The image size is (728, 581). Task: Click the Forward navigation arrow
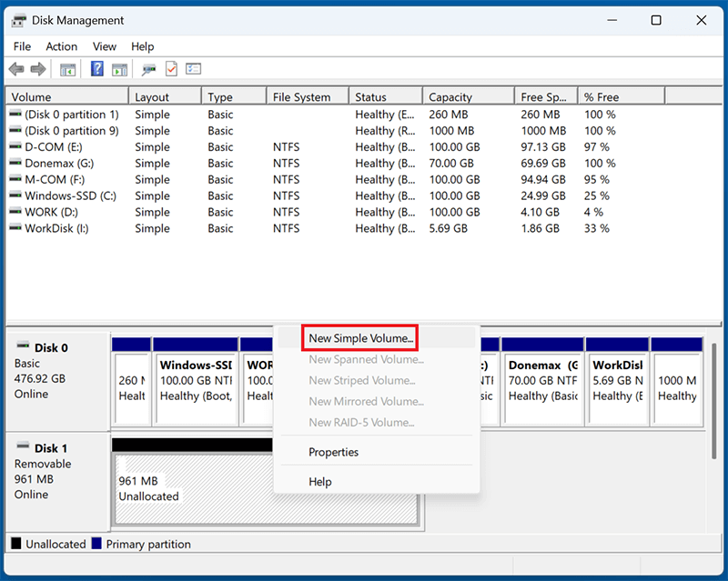pyautogui.click(x=37, y=68)
